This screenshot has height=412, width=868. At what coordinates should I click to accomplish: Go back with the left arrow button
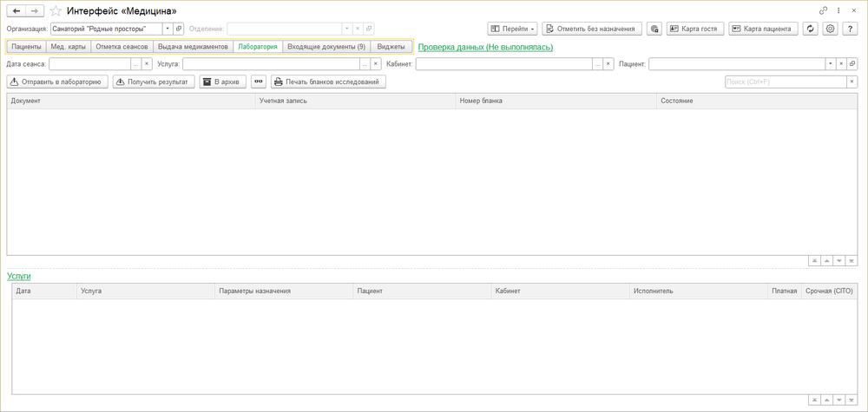pyautogui.click(x=16, y=10)
